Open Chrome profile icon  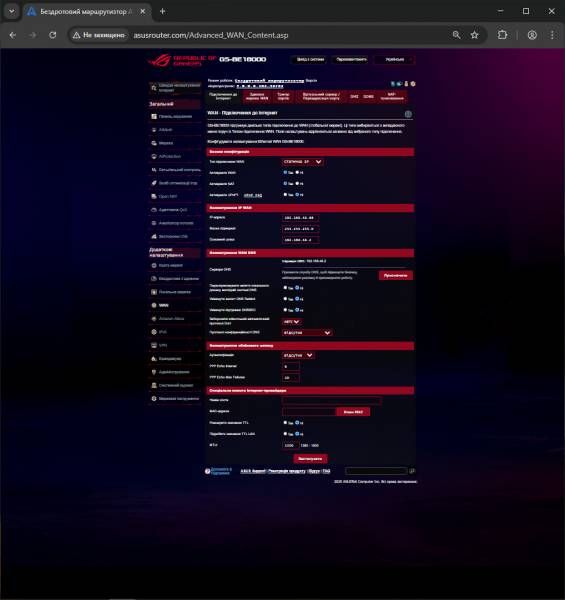point(532,35)
